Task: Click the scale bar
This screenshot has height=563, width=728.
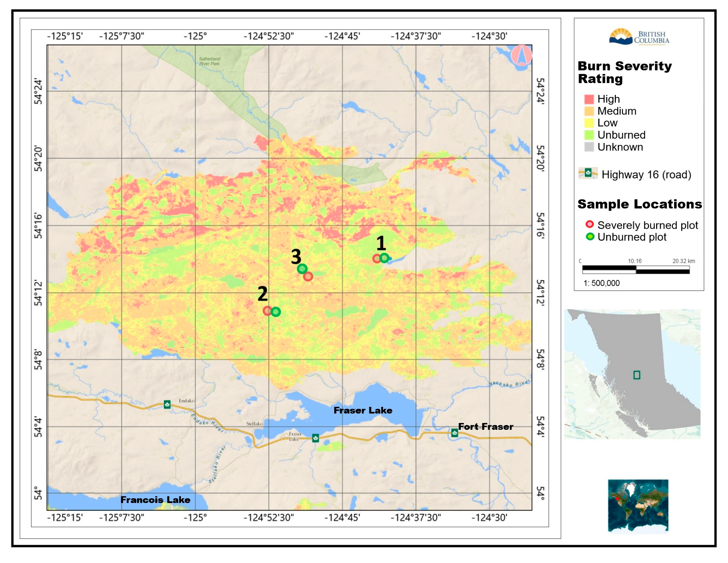Action: point(636,269)
